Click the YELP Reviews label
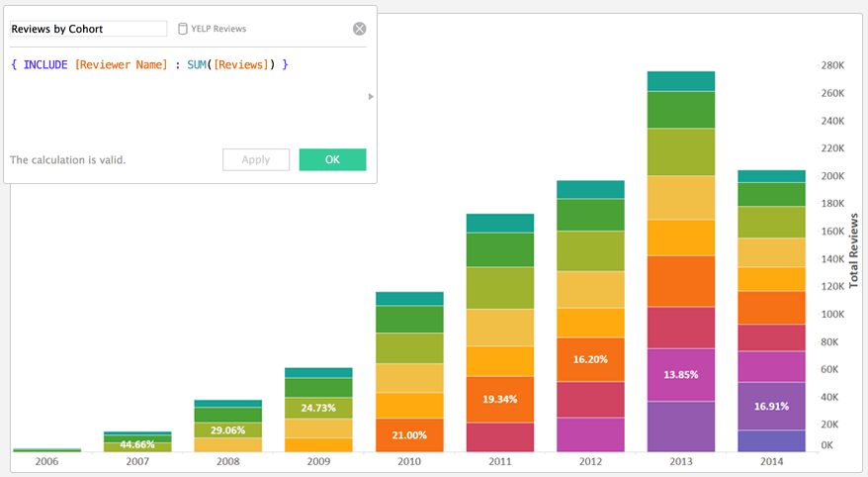 [218, 29]
